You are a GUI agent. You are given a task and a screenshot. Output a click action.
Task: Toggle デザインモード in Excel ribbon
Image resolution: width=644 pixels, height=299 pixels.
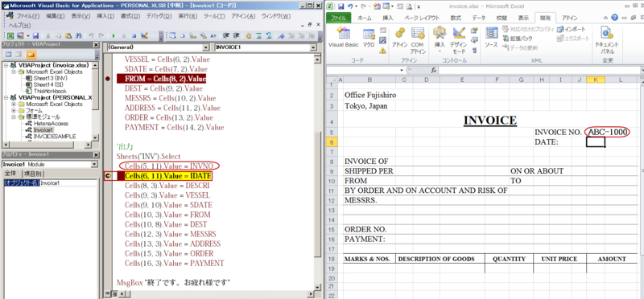[x=458, y=40]
